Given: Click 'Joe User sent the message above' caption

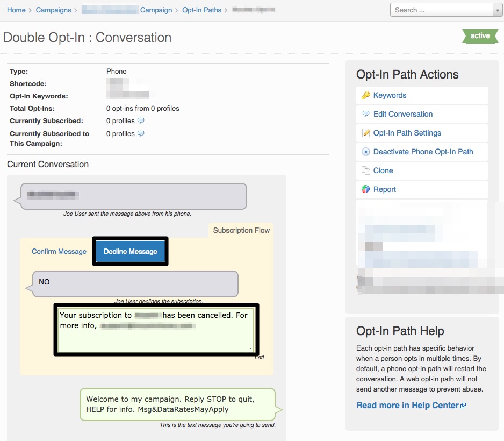Looking at the screenshot, I should click(127, 214).
